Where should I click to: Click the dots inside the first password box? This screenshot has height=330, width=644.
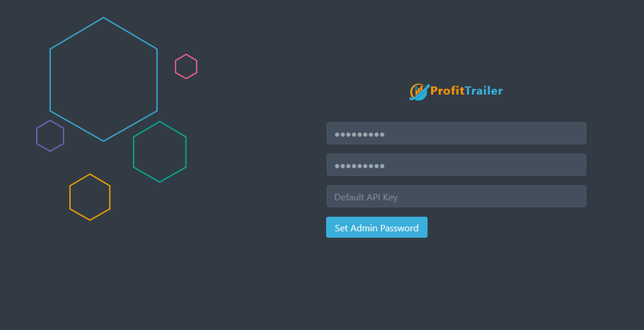coord(360,134)
